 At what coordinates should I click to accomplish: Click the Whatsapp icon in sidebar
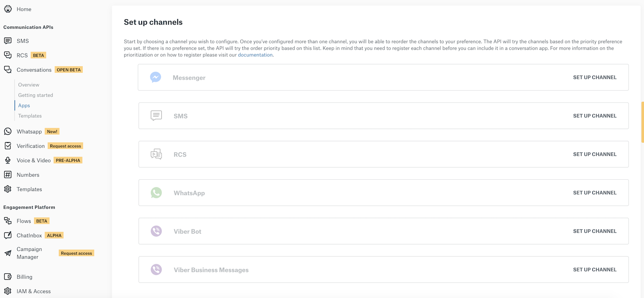(8, 132)
